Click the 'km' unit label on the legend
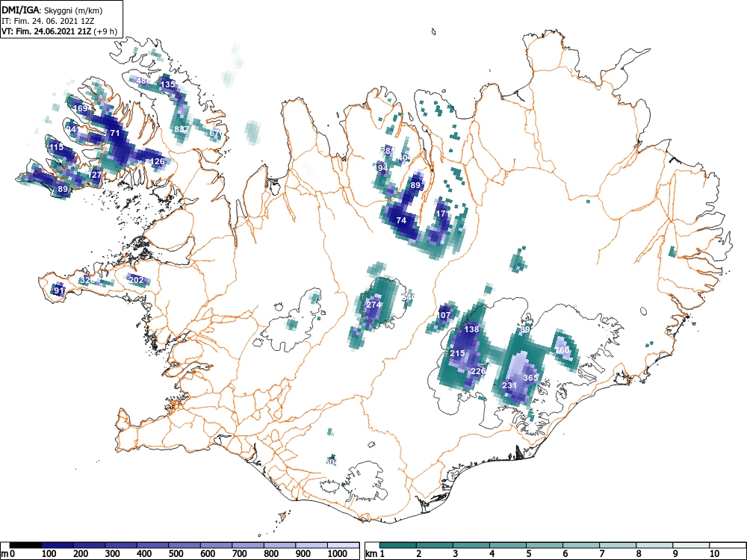Image resolution: width=747 pixels, height=560 pixels. [x=372, y=554]
